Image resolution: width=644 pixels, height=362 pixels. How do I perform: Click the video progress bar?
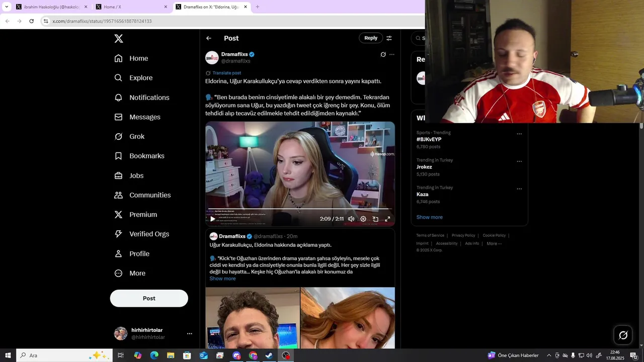tap(300, 208)
